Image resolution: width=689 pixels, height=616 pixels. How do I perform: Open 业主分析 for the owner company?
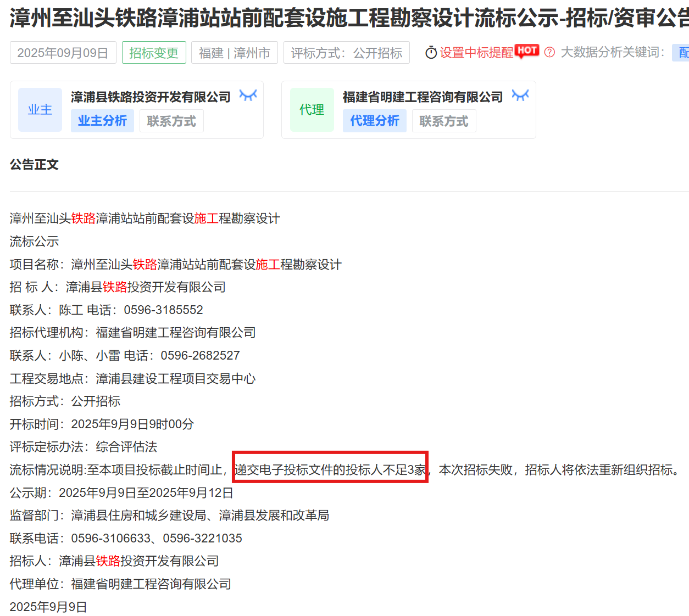tap(102, 121)
